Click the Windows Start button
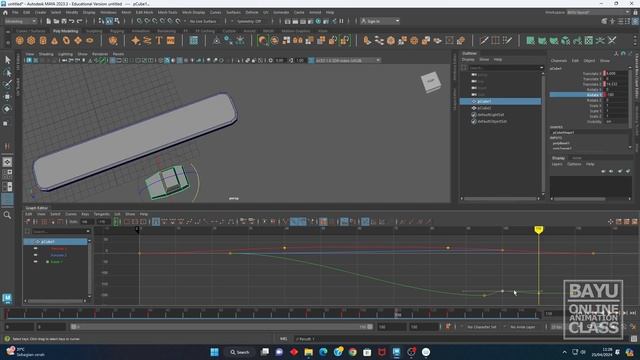The height and width of the screenshot is (360, 640). click(214, 352)
